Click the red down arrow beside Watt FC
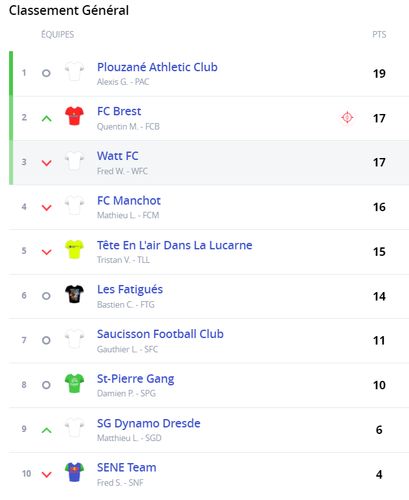 point(47,163)
